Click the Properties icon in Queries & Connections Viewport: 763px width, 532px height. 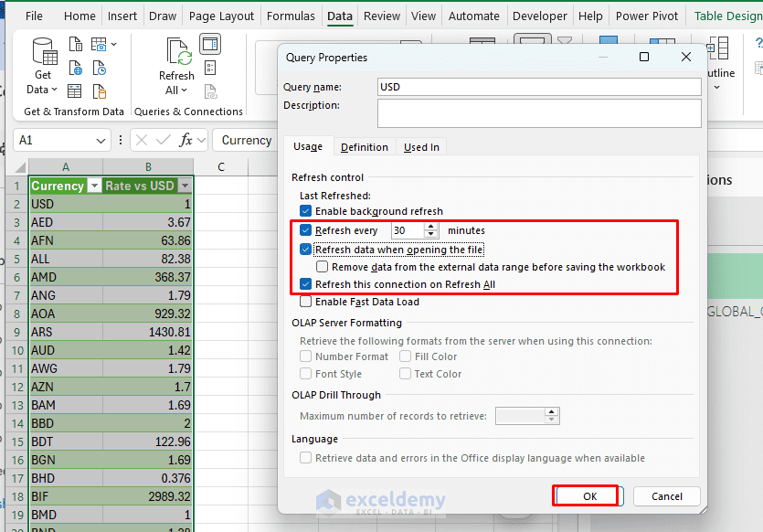coord(210,68)
